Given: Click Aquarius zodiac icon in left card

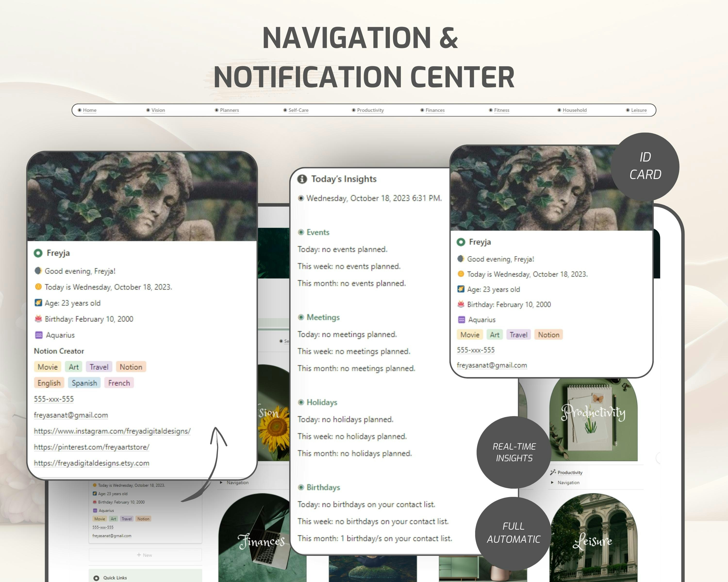Looking at the screenshot, I should click(x=39, y=335).
